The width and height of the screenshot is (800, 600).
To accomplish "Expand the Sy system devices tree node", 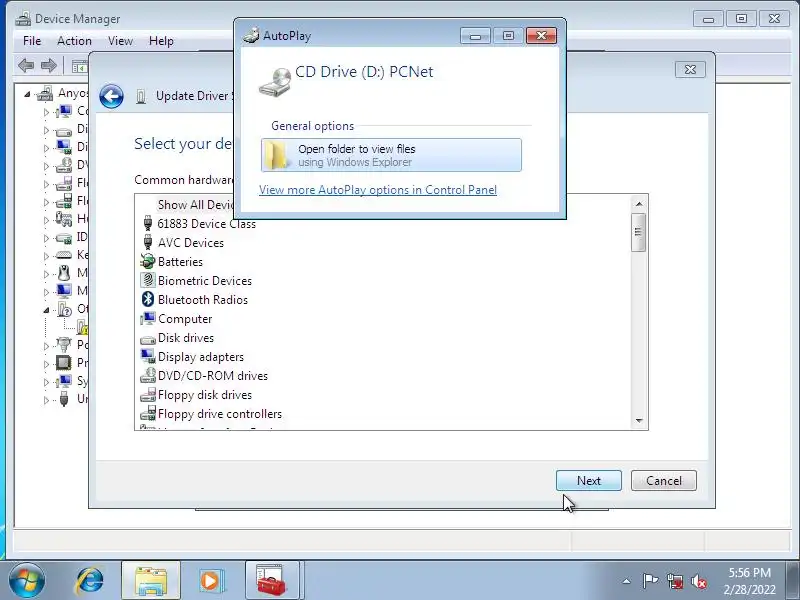I will tap(46, 382).
